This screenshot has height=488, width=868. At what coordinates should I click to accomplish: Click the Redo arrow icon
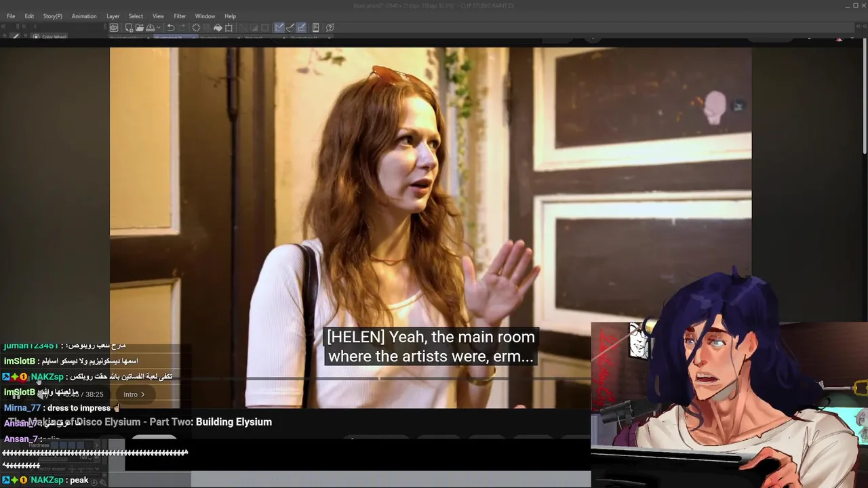[x=182, y=28]
